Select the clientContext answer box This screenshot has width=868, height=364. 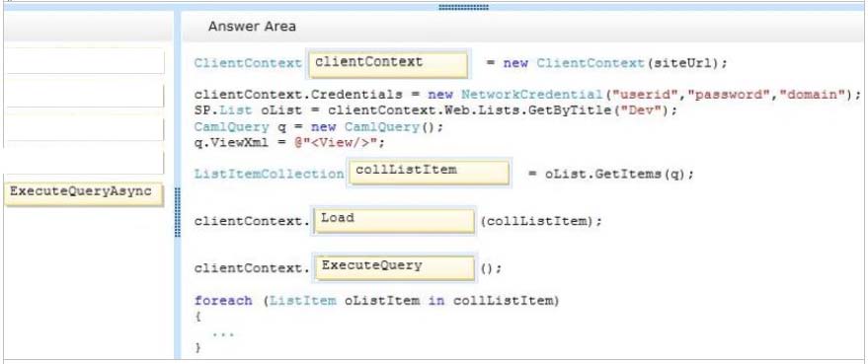point(388,63)
